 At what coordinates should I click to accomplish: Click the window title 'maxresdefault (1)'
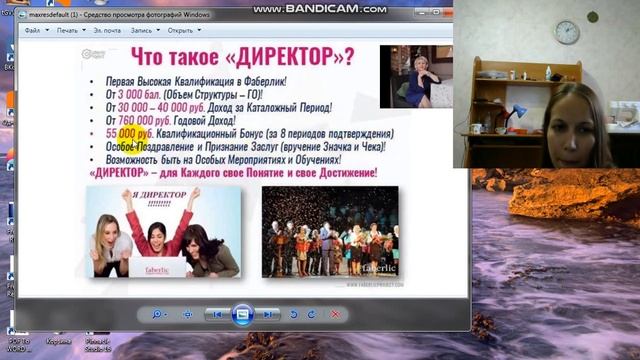pyautogui.click(x=53, y=15)
